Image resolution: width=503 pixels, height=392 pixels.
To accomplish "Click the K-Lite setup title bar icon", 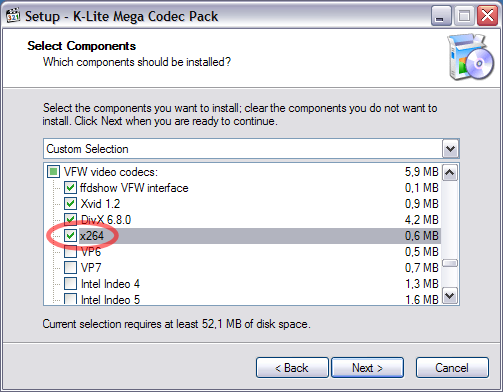I will point(13,15).
